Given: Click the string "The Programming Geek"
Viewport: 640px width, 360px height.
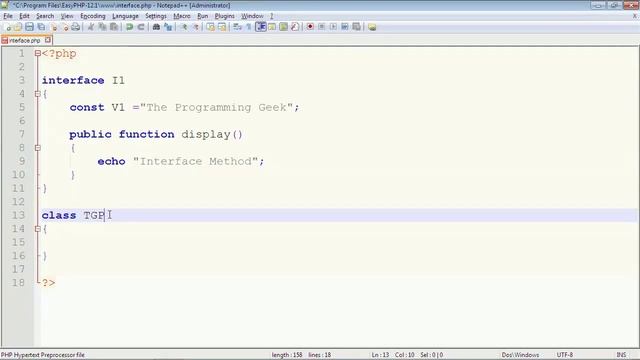Looking at the screenshot, I should point(216,107).
